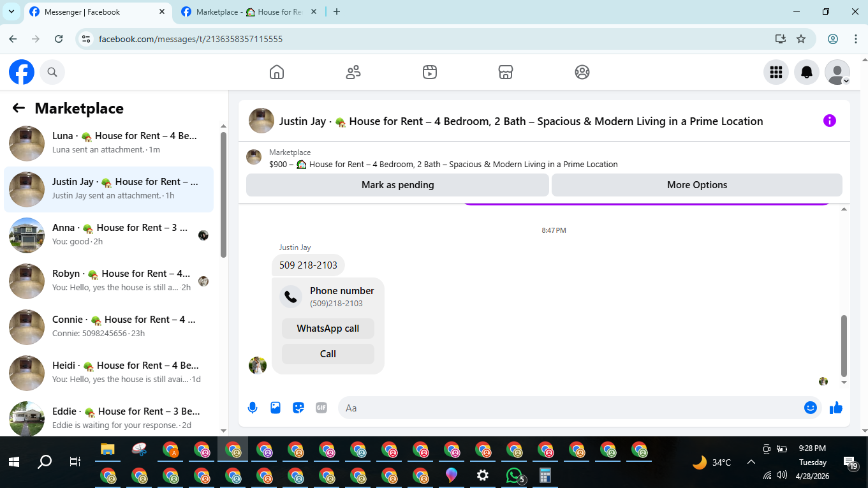Screen dimensions: 868x488
Task: Open the Marketplace storefront icon
Action: 506,72
